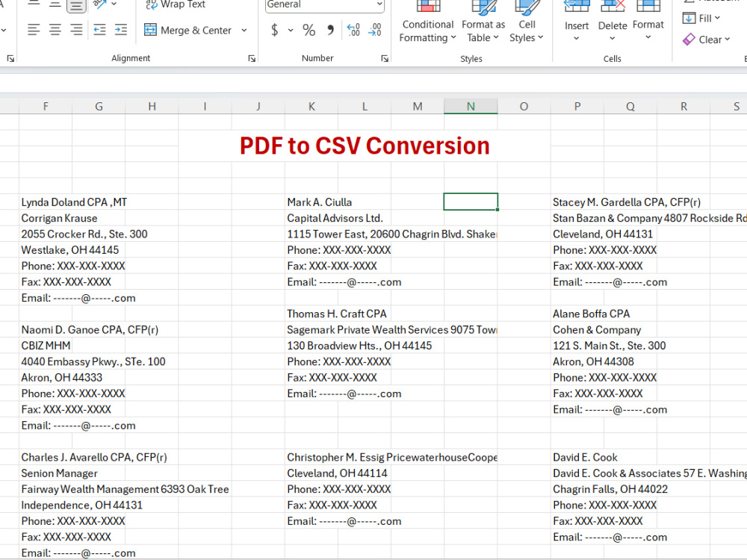Apply Comma style format
This screenshot has height=560, width=747.
tap(330, 31)
